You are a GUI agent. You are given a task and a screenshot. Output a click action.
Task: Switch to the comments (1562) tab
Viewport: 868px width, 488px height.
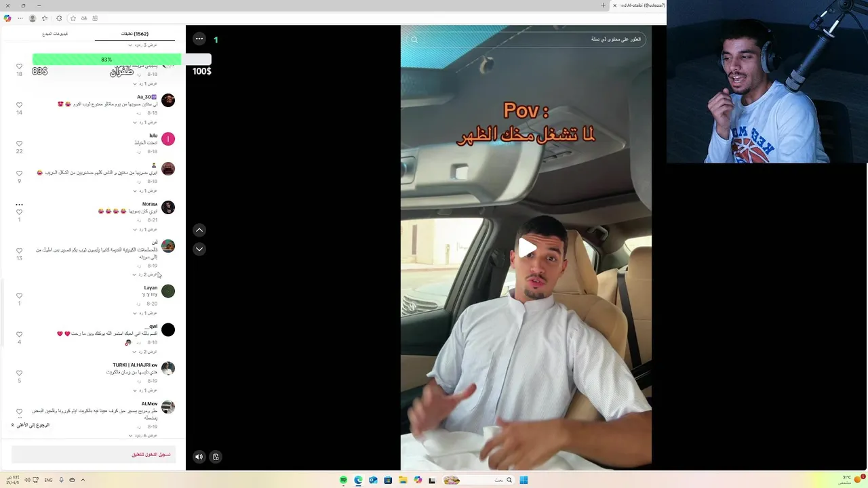pyautogui.click(x=134, y=34)
